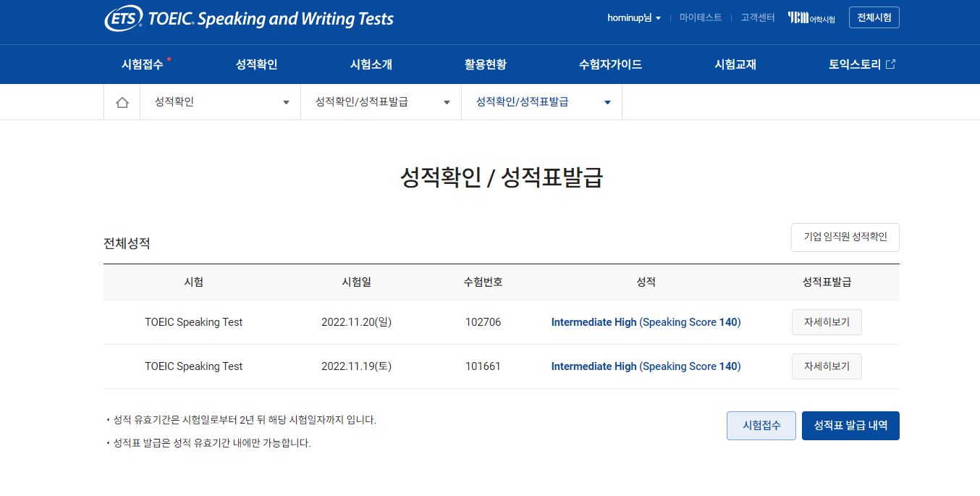Click the 전체시험 button
Viewport: 980px width, 496px height.
click(874, 18)
